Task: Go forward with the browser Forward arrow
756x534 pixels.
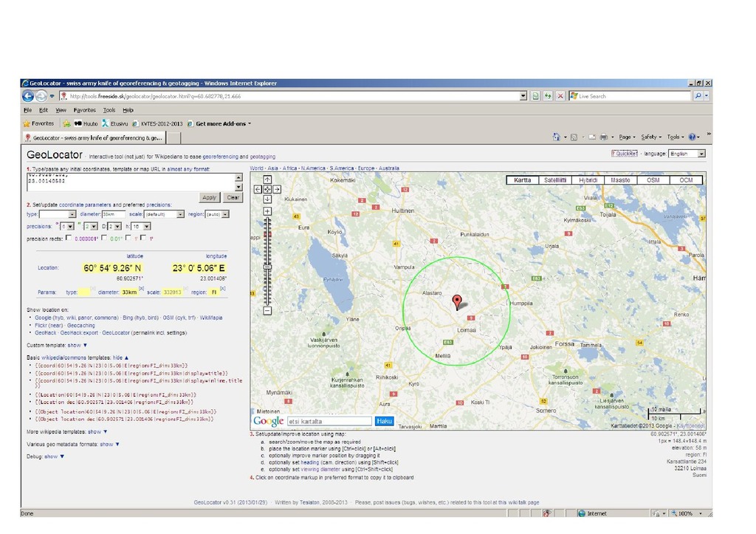Action: click(x=41, y=96)
